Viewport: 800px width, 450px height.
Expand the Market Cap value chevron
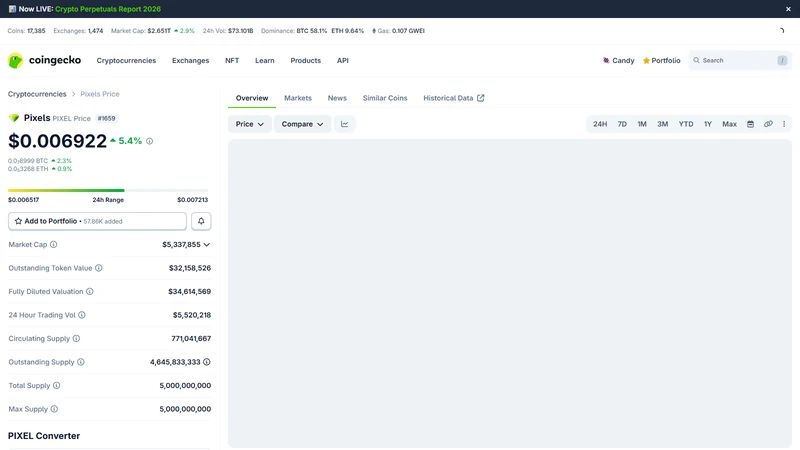(x=207, y=245)
